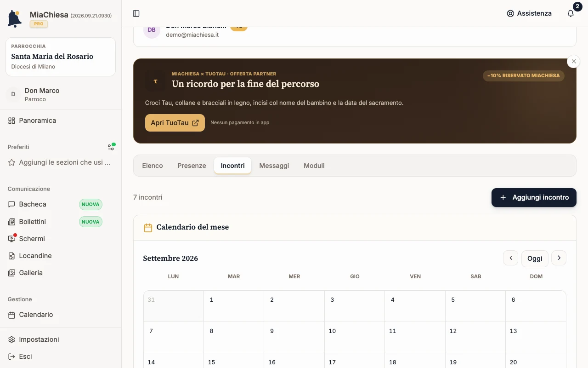
Task: Open the notifications bell
Action: click(x=571, y=13)
